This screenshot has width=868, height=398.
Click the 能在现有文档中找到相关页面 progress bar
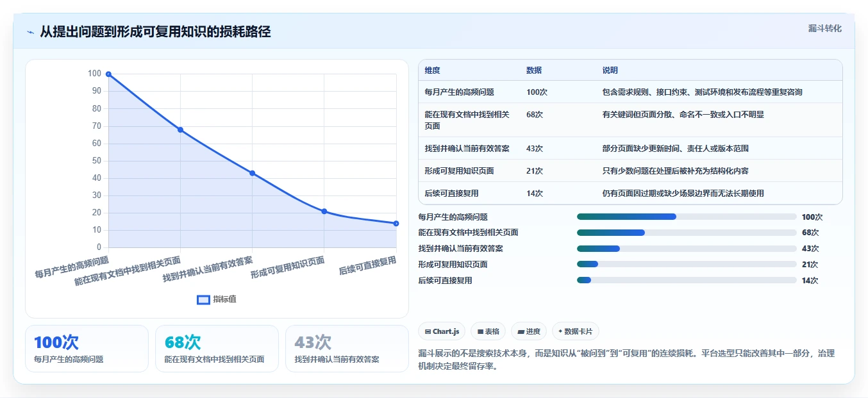687,233
